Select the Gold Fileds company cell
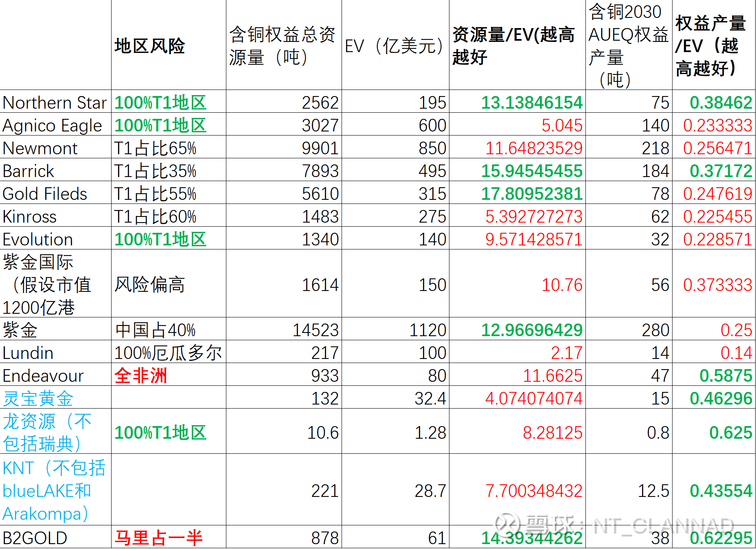Image resolution: width=756 pixels, height=549 pixels. point(55,193)
